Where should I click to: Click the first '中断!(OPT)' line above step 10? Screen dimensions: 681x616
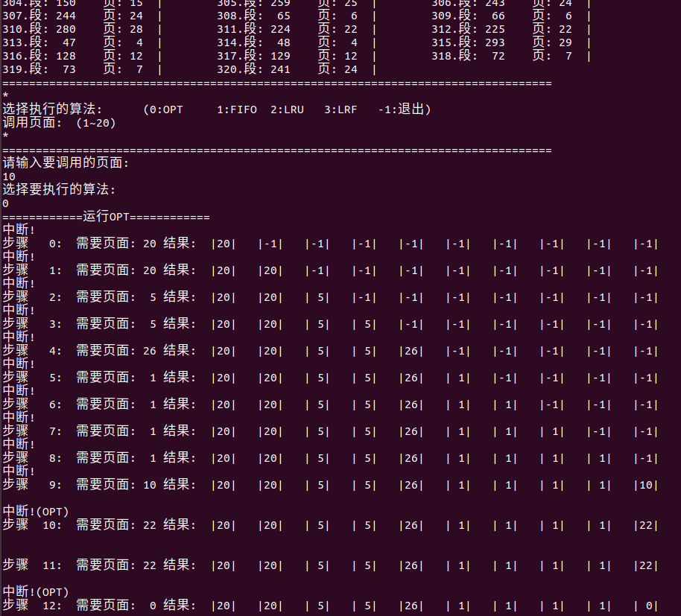(36, 512)
